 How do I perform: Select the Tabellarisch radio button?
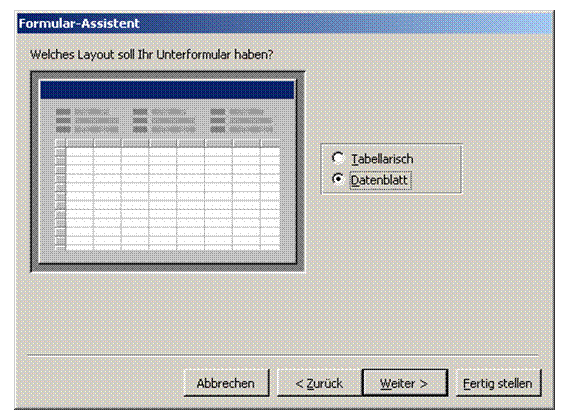click(x=338, y=158)
